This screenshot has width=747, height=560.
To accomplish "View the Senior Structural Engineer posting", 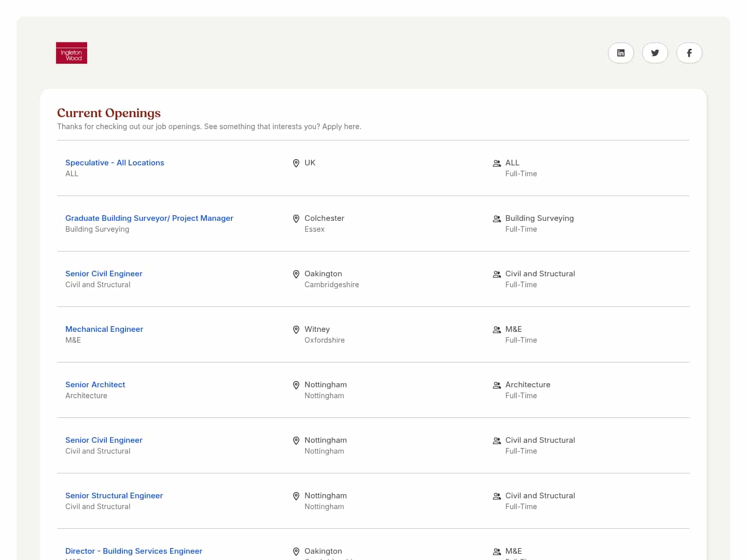I will tap(114, 496).
